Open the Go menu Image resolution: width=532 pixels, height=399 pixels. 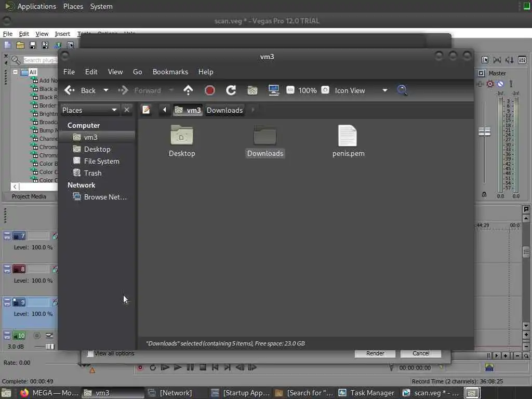(x=137, y=72)
